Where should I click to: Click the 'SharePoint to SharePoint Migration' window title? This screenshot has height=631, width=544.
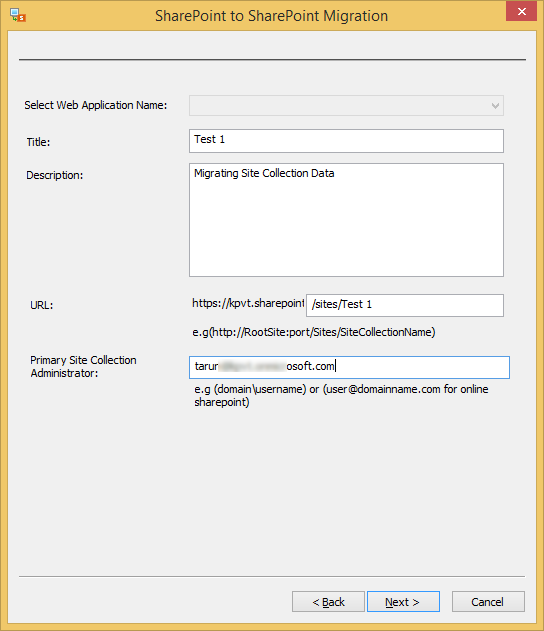[272, 16]
